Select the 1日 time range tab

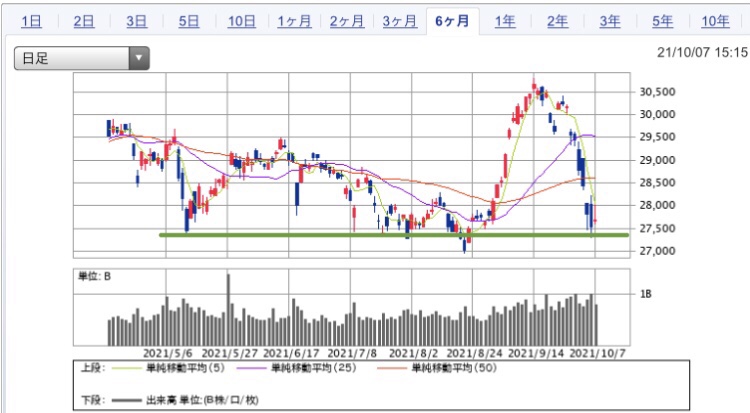point(31,22)
